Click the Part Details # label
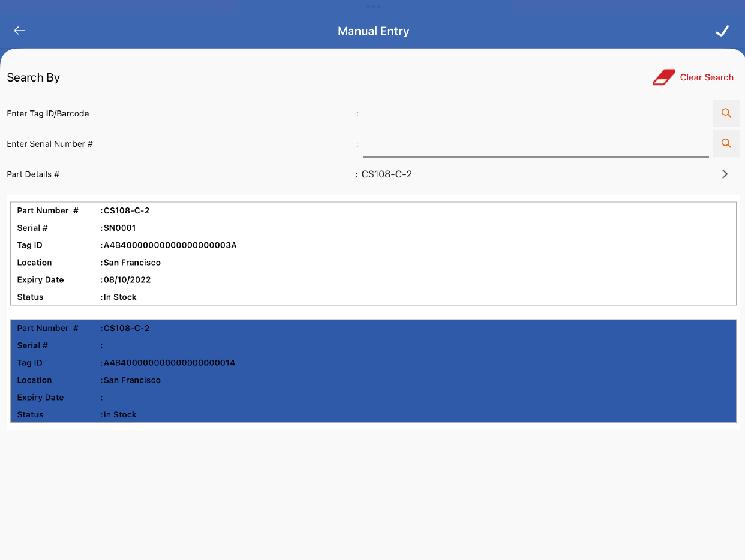The width and height of the screenshot is (745, 560). pyautogui.click(x=33, y=174)
